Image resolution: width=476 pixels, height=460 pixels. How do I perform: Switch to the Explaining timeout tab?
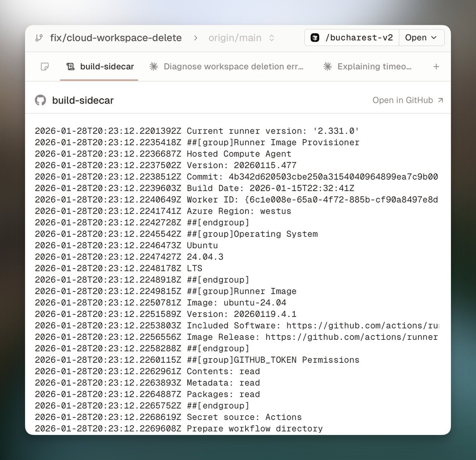(374, 67)
